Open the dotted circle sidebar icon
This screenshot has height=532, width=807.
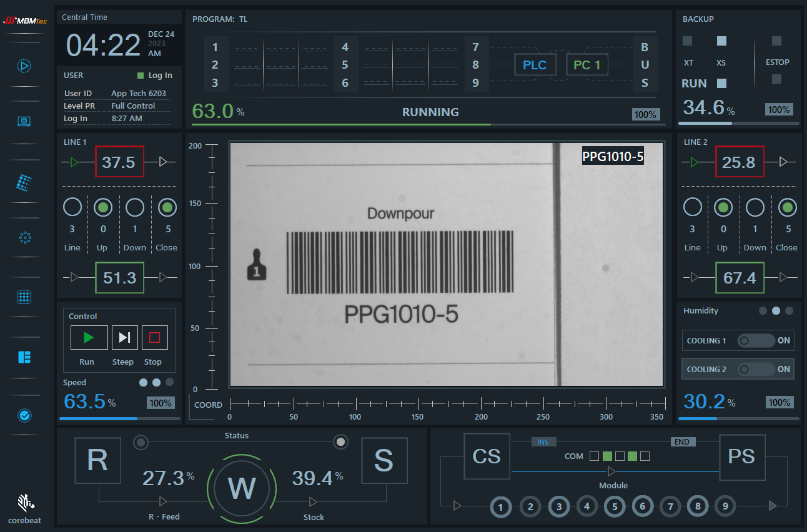tap(25, 238)
